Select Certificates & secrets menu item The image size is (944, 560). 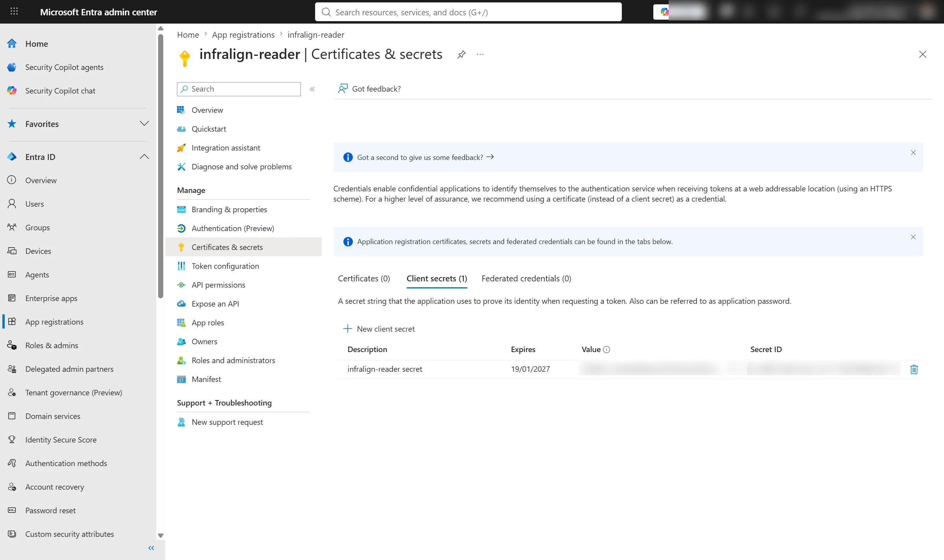(244, 248)
